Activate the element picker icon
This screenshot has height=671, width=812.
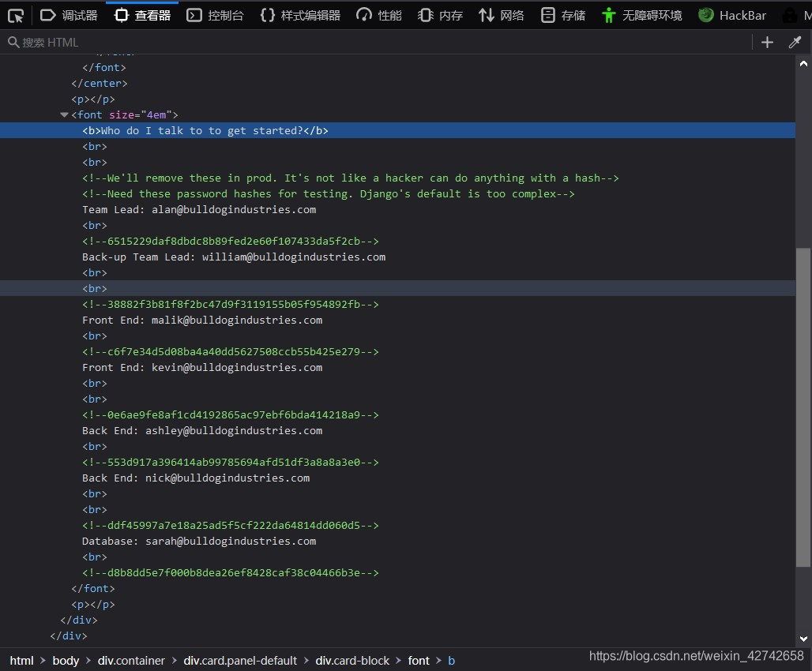point(16,16)
